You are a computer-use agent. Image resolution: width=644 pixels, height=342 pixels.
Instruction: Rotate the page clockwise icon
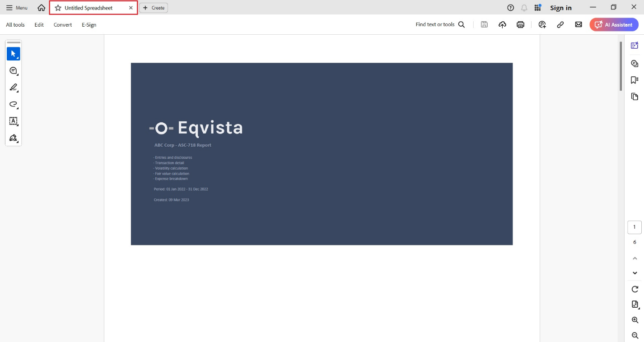tap(635, 289)
